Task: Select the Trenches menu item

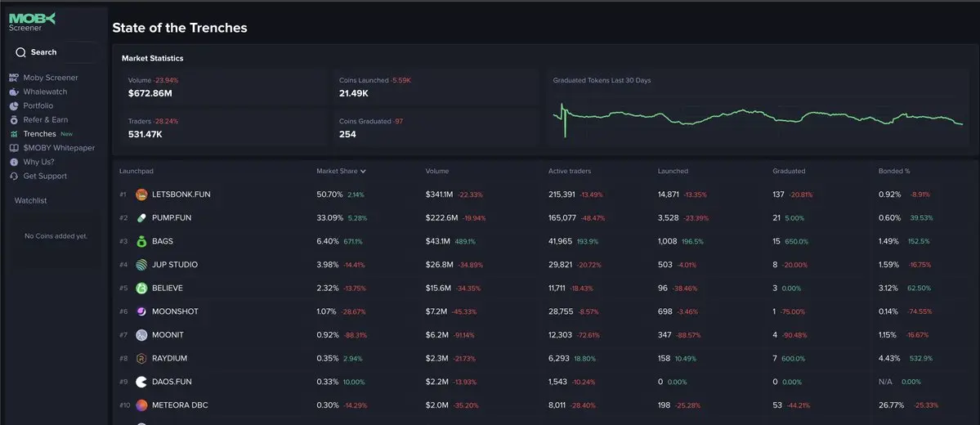Action: pos(40,134)
